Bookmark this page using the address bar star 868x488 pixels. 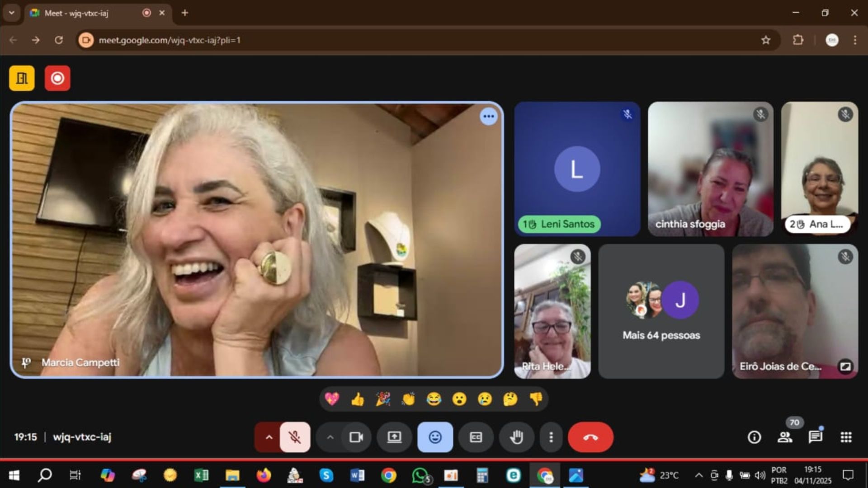tap(766, 40)
